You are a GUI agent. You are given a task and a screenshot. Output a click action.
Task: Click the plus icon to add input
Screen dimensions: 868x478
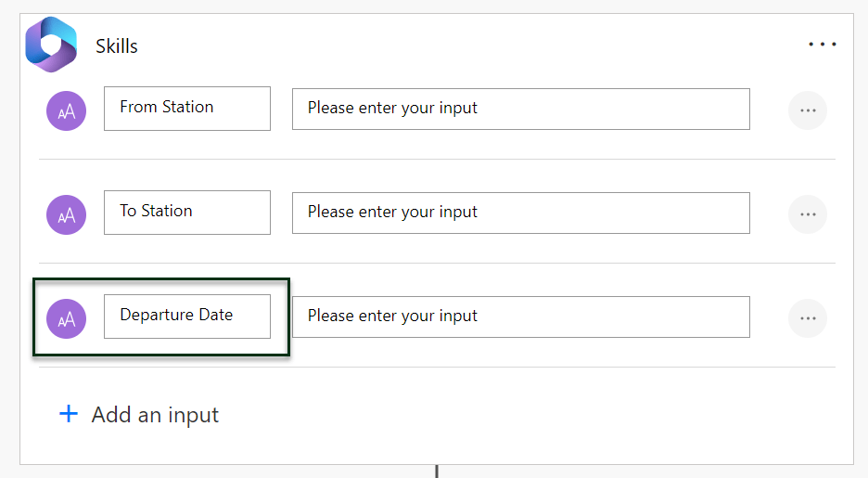[69, 414]
